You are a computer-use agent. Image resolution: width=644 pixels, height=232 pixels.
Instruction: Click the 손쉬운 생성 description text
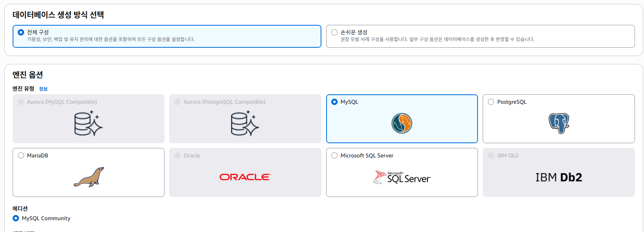click(x=437, y=39)
